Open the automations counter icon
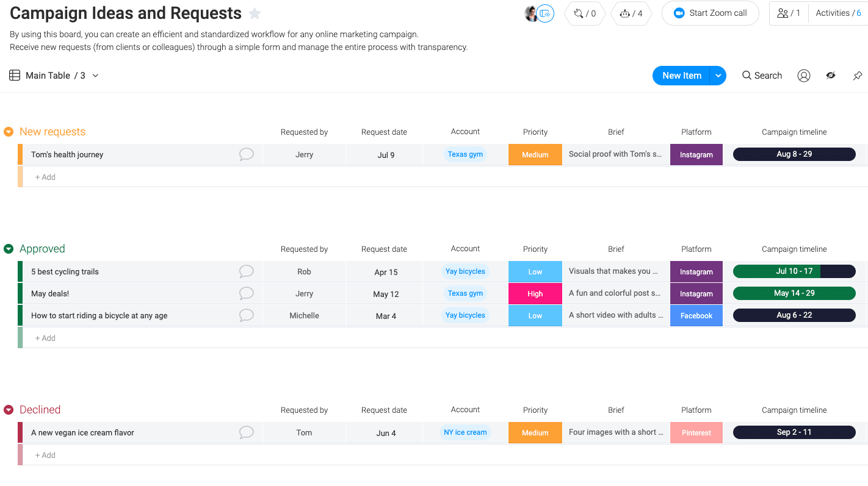Image resolution: width=868 pixels, height=486 pixels. coord(631,13)
